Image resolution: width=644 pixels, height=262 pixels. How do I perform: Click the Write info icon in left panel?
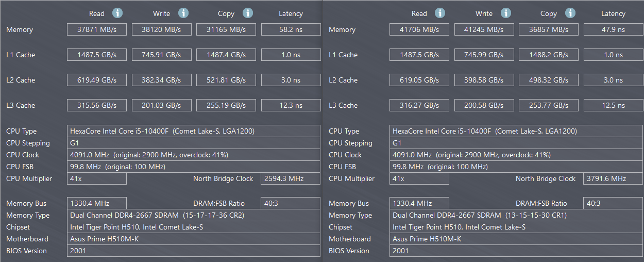coord(183,13)
